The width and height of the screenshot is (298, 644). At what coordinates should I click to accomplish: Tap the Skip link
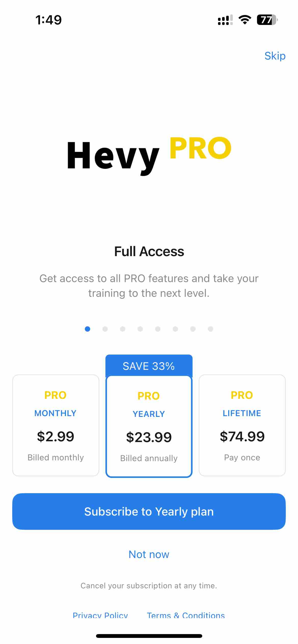[275, 56]
